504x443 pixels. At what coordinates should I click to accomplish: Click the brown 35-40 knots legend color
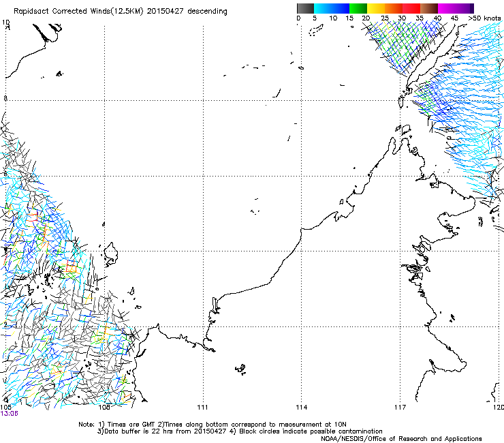[429, 8]
